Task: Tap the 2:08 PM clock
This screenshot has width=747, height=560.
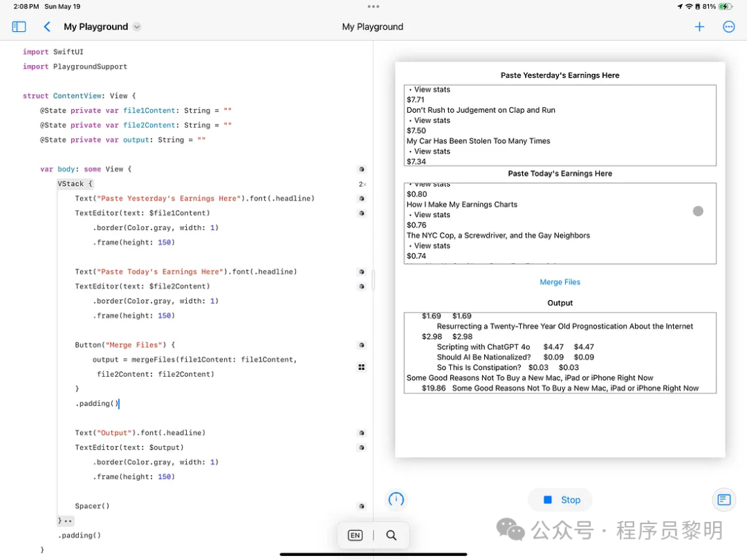Action: 26,7
